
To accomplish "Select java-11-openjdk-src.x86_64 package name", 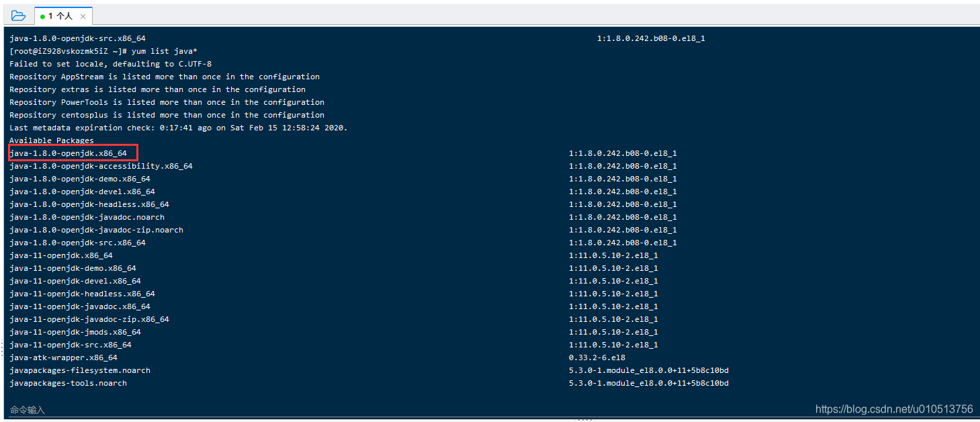I will pos(71,345).
